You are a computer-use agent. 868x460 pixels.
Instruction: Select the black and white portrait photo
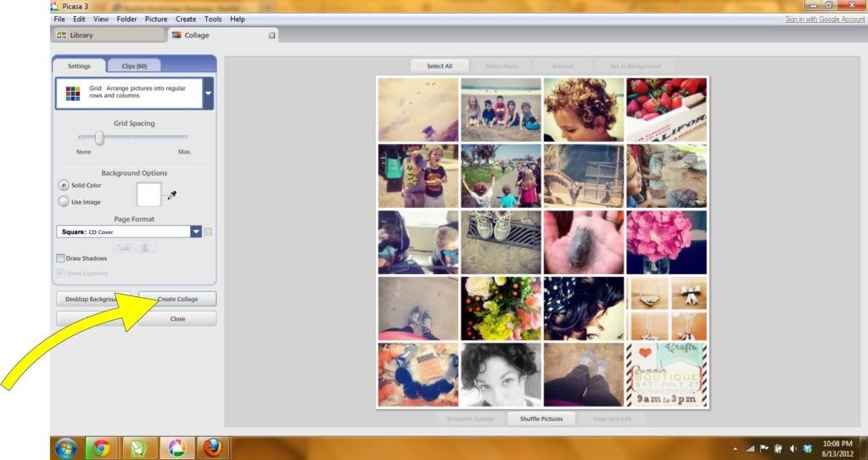501,374
